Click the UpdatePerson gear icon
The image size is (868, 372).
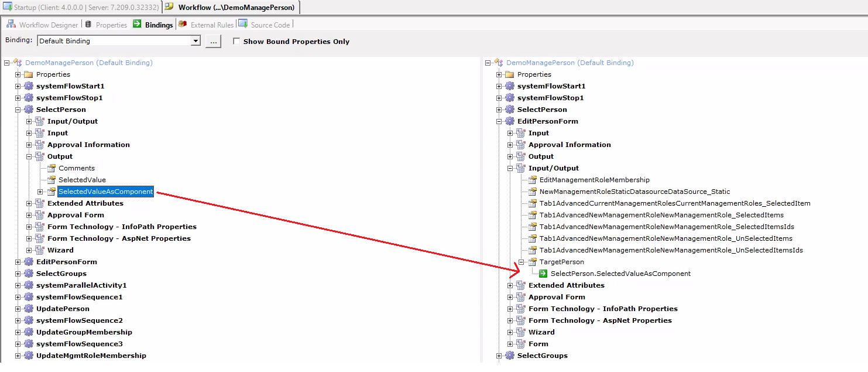click(x=28, y=309)
